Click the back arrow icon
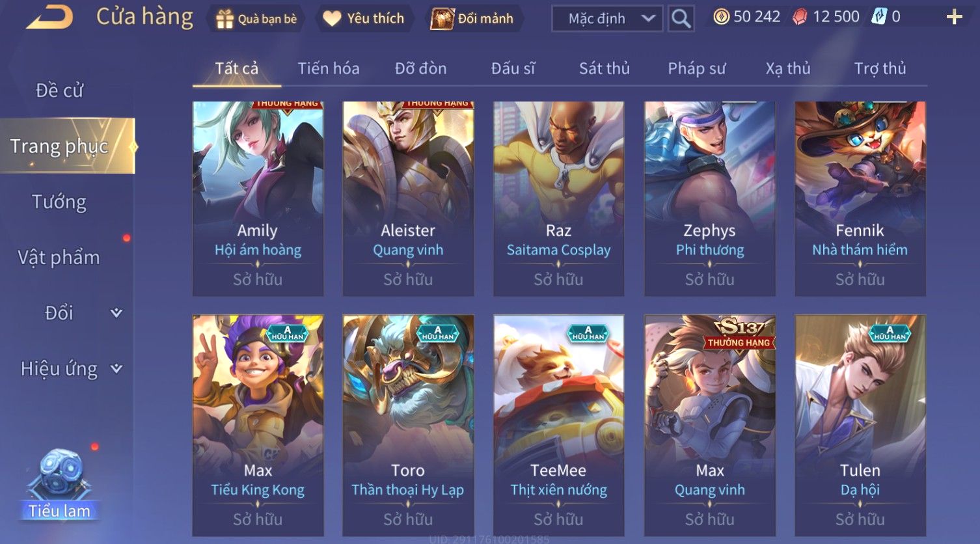 (x=49, y=18)
